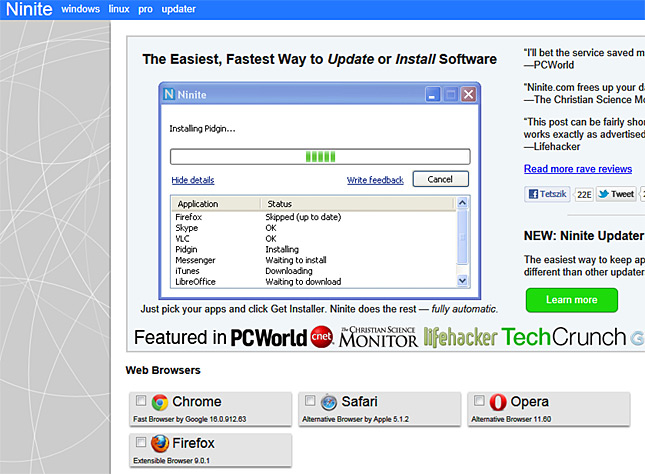Click the scroll down arrow in the status list
The image size is (645, 474).
point(462,281)
